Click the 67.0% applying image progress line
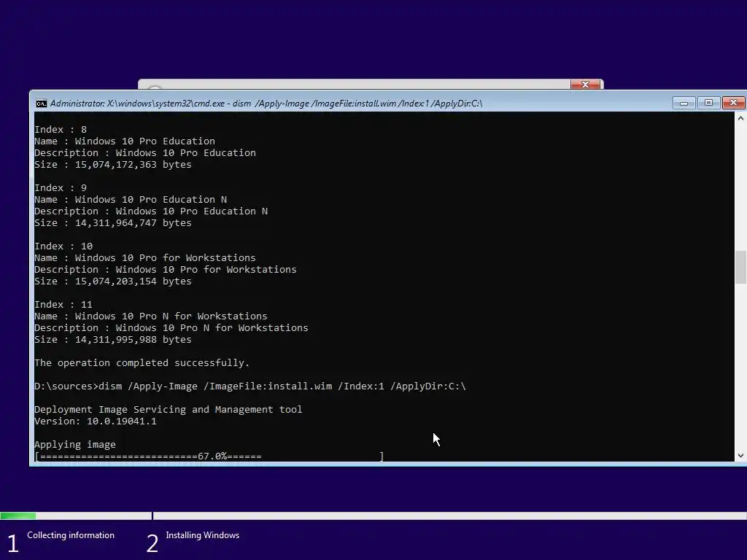The height and width of the screenshot is (560, 747). (x=209, y=456)
